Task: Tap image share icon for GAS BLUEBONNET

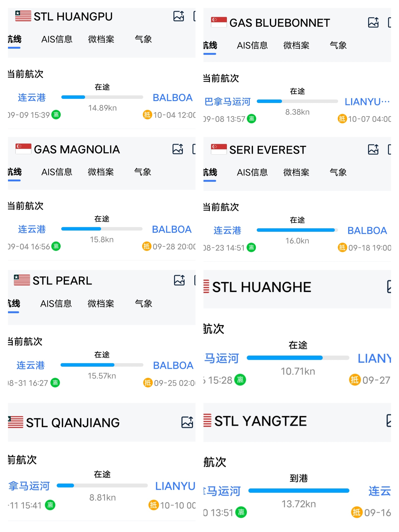Action: coord(373,22)
